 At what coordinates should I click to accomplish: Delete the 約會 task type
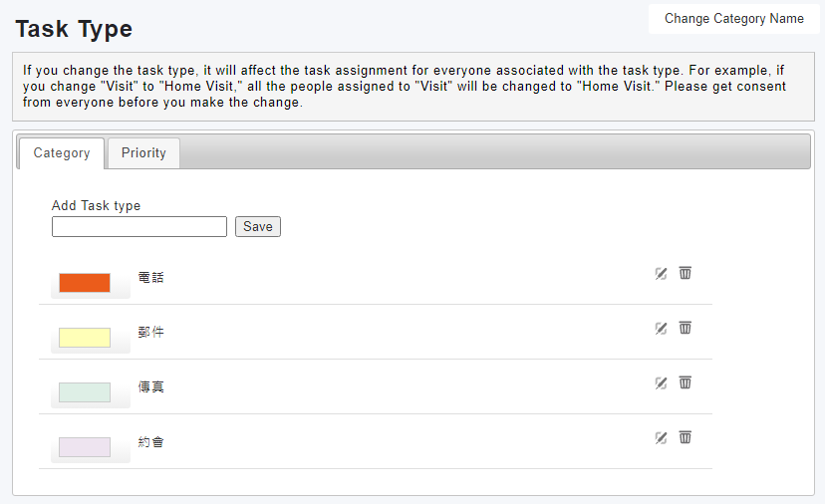pos(686,437)
